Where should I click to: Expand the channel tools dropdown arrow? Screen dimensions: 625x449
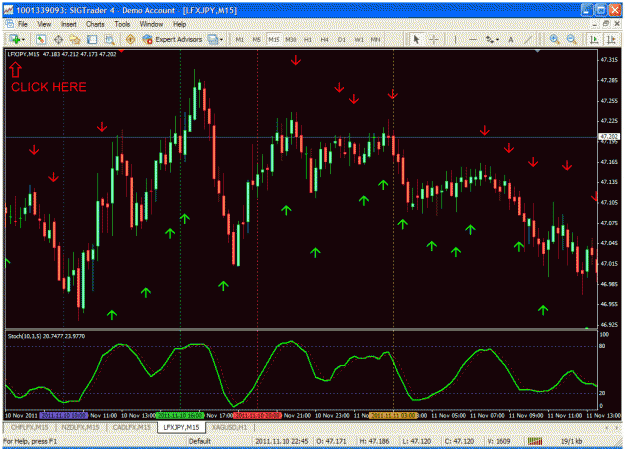(498, 39)
